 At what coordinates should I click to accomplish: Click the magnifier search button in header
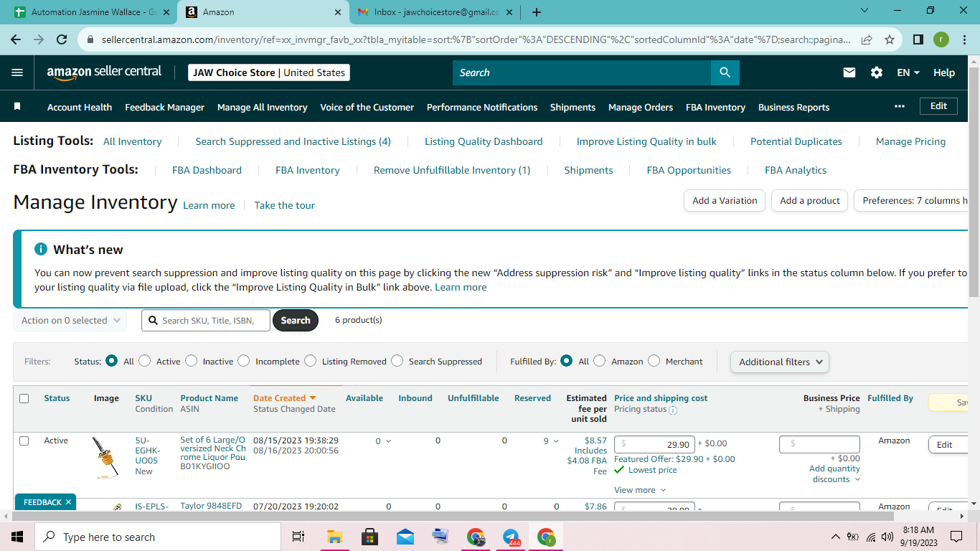coord(725,72)
